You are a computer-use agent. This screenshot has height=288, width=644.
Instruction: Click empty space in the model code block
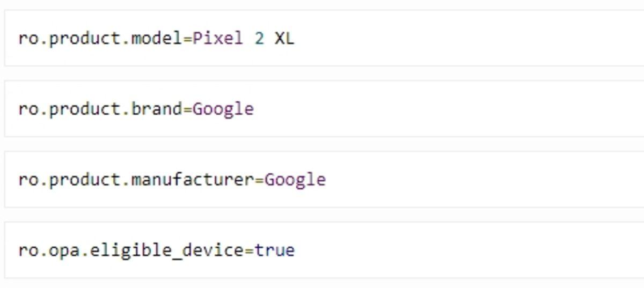(456, 39)
